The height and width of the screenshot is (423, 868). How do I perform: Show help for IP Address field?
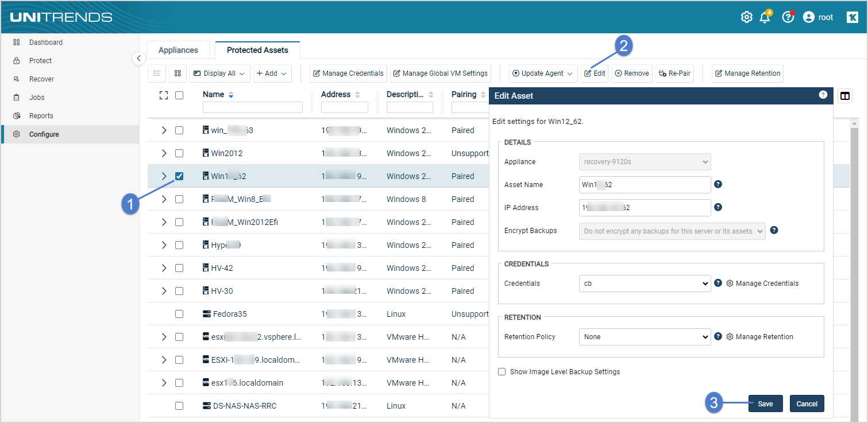(x=717, y=207)
